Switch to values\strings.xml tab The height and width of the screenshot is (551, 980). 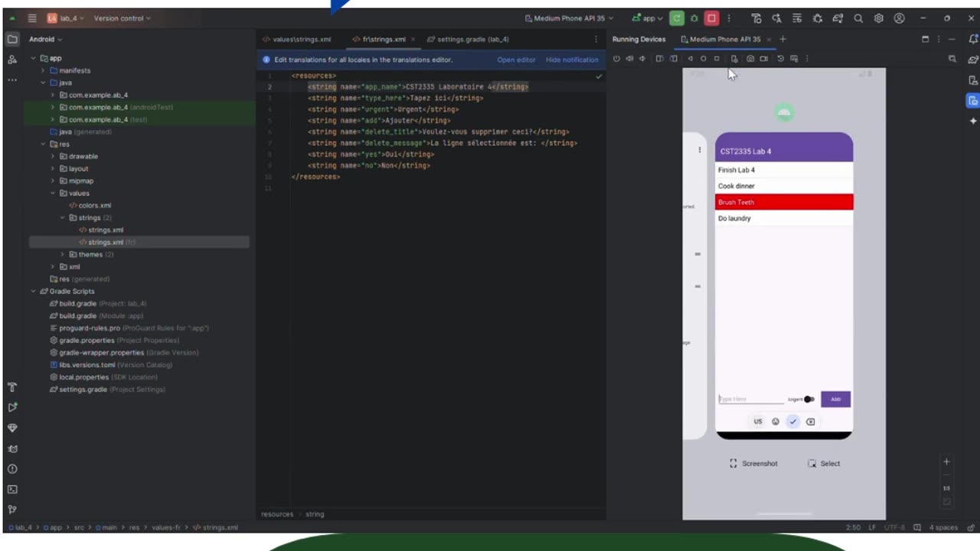(x=297, y=39)
